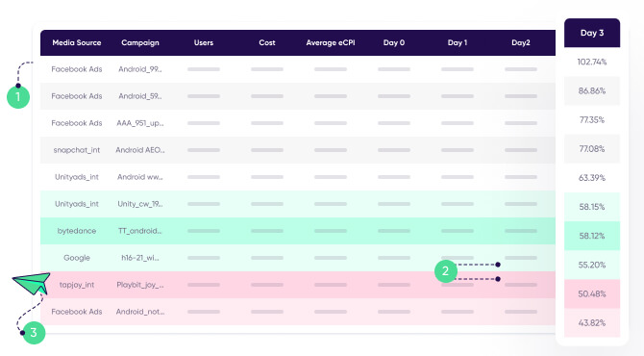Click the Day 0 column header

(x=394, y=42)
